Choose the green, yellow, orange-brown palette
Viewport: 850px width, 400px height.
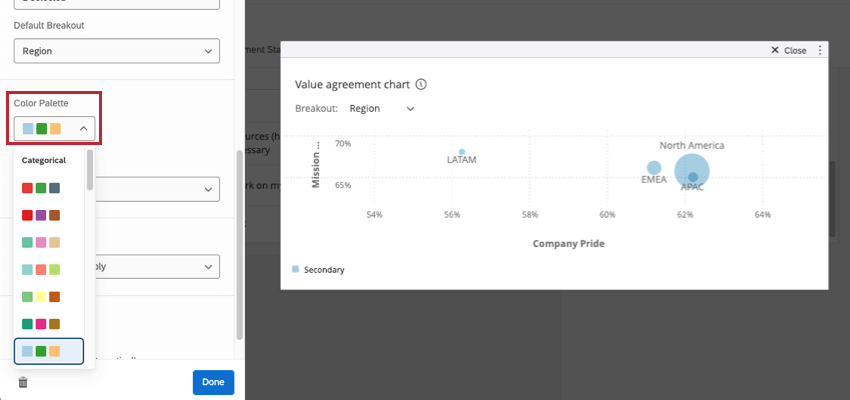pos(41,297)
